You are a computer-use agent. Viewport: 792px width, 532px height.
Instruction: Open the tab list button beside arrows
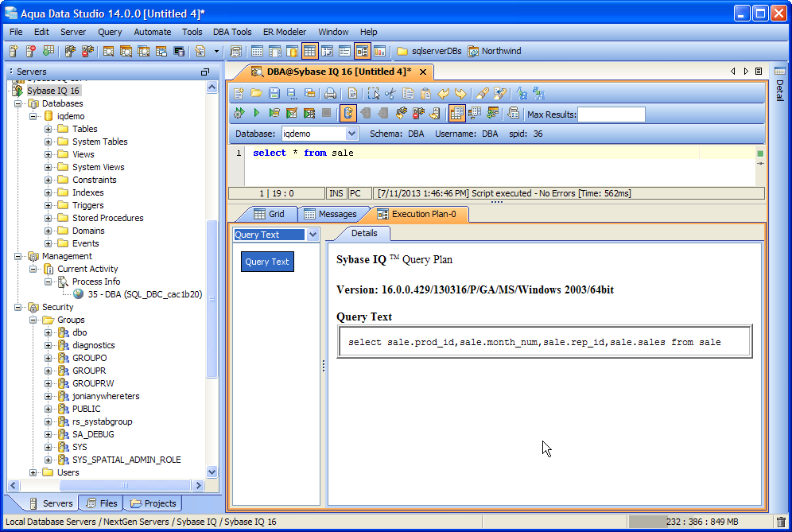(759, 72)
